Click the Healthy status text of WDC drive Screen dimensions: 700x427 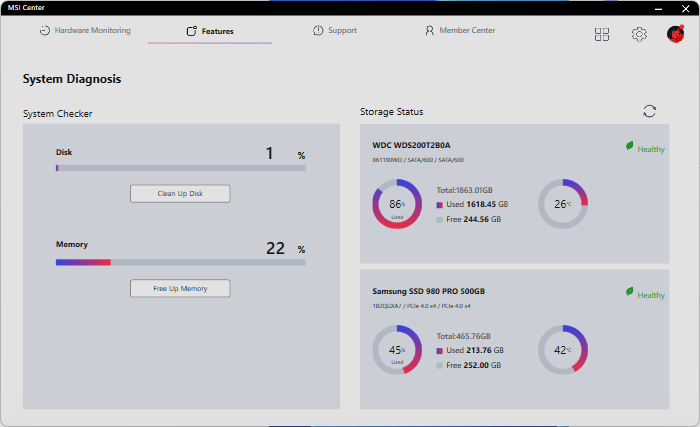coord(651,149)
